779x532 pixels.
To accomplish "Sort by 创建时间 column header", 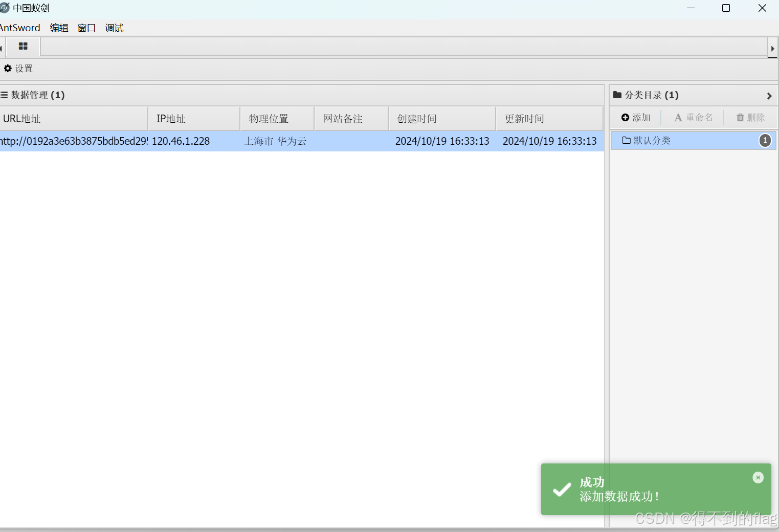I will click(x=442, y=119).
